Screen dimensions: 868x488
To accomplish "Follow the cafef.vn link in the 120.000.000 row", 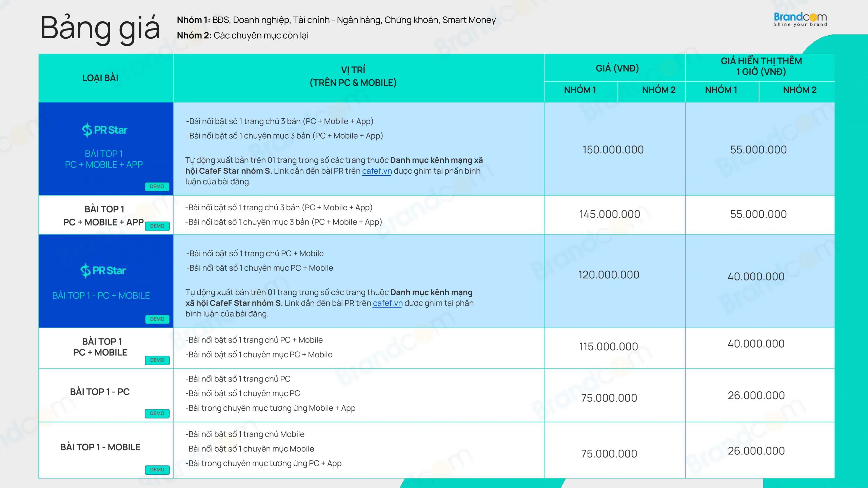I will click(x=388, y=303).
